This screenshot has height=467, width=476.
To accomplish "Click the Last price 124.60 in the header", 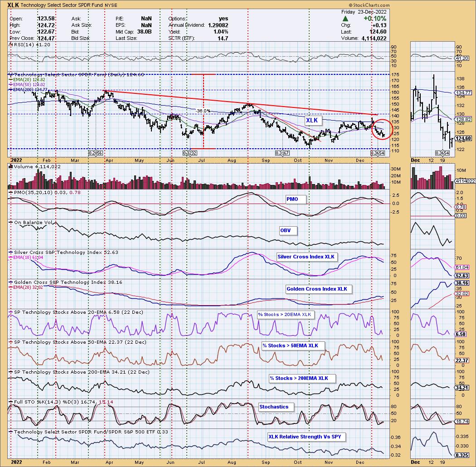I will coord(378,32).
